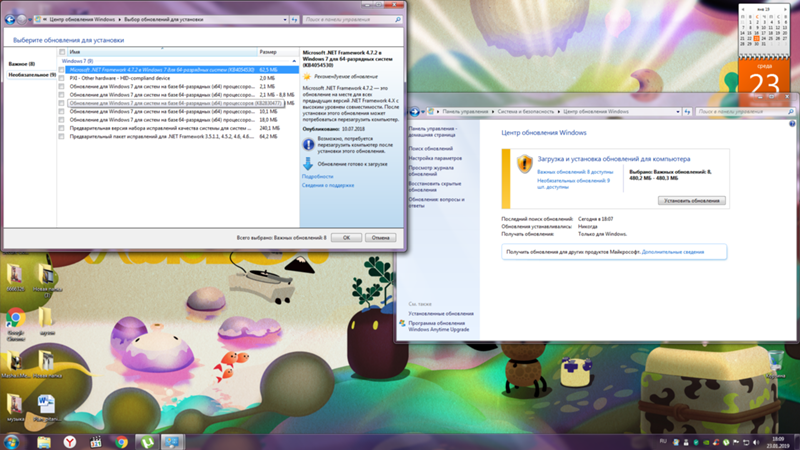The width and height of the screenshot is (800, 450).
Task: Check the KB2830477 Windows 7 update
Action: pyautogui.click(x=62, y=103)
